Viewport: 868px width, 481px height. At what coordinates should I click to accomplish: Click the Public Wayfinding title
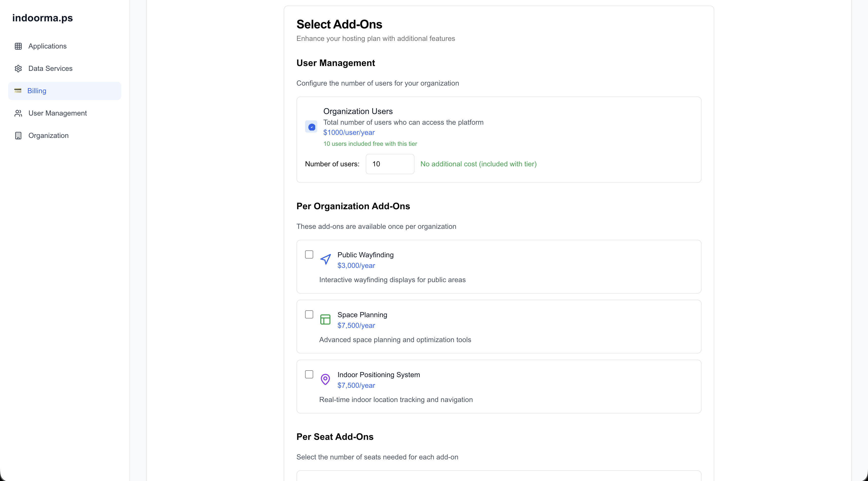365,255
